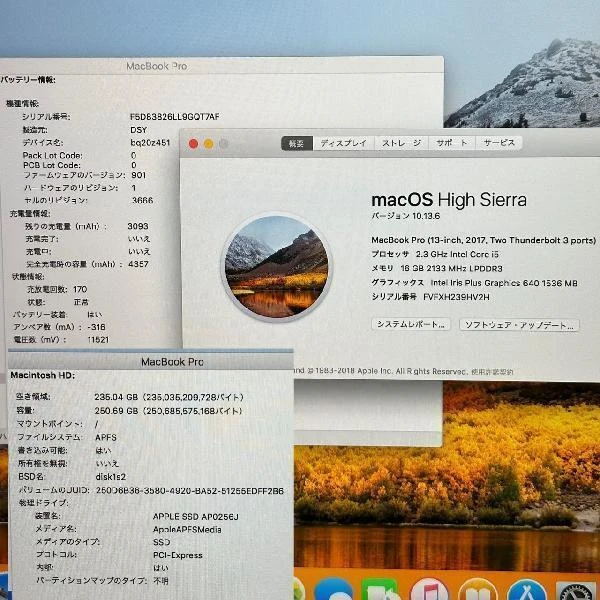Open the blue Messages icon in the Dock
600x600 pixels.
[333, 590]
